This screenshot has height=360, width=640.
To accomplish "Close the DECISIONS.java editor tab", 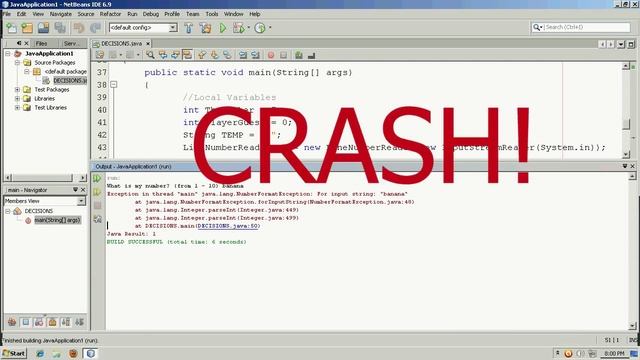I will pyautogui.click(x=148, y=43).
